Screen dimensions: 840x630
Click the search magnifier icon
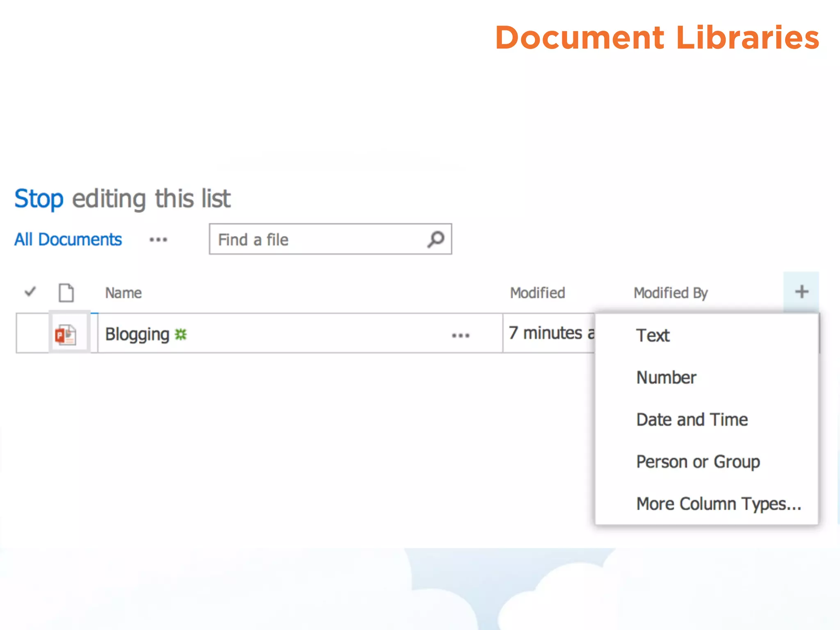click(436, 239)
